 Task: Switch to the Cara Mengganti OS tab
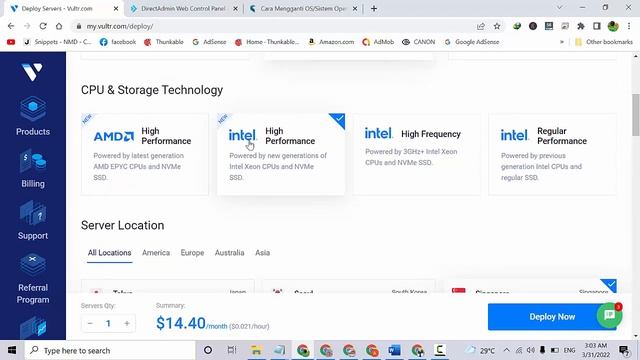point(303,9)
